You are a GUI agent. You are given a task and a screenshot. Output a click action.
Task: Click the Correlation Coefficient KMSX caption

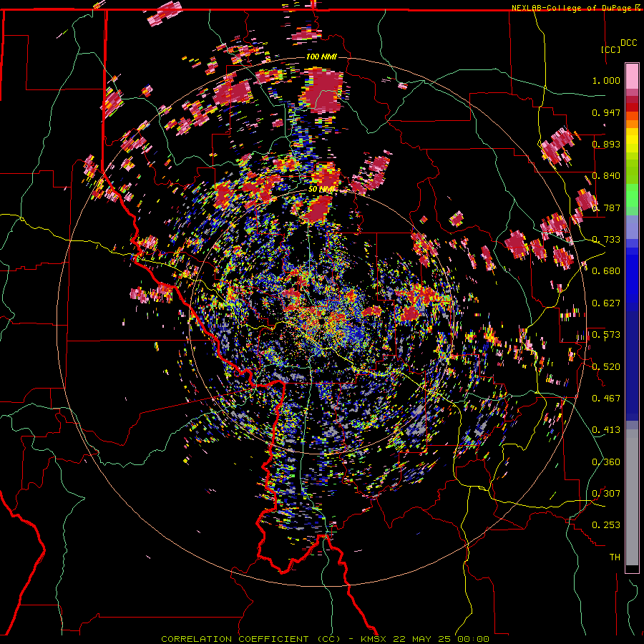click(325, 639)
